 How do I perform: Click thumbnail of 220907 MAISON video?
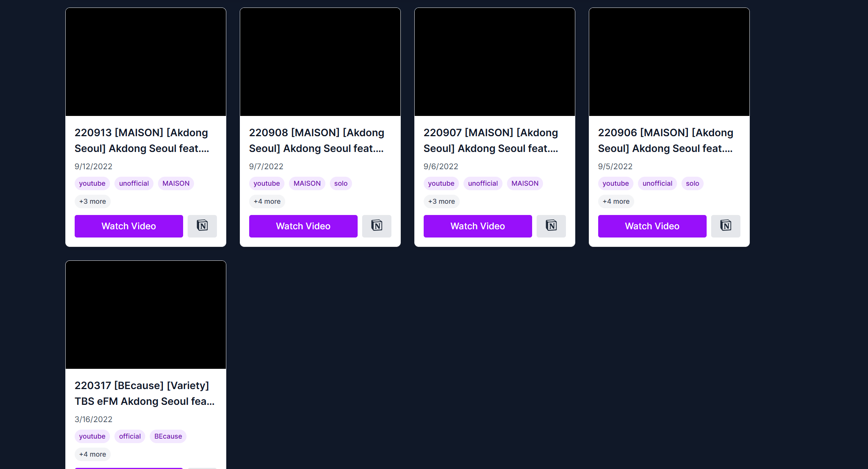point(495,62)
